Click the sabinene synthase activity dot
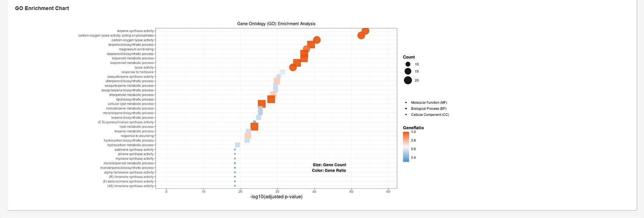 coord(235,149)
